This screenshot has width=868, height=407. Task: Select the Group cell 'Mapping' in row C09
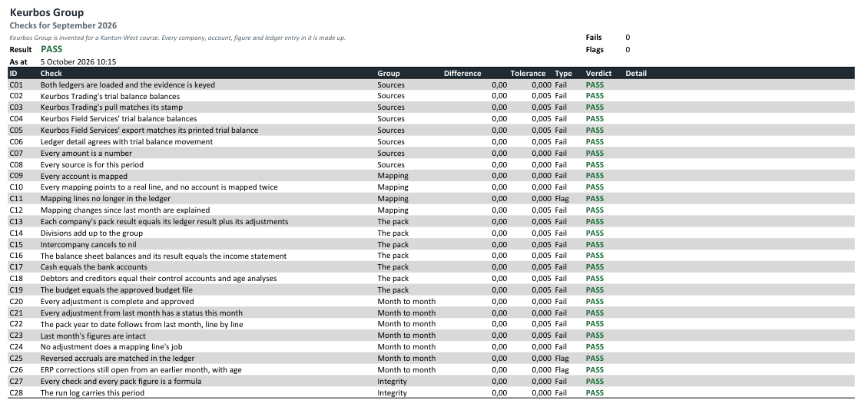(x=393, y=176)
